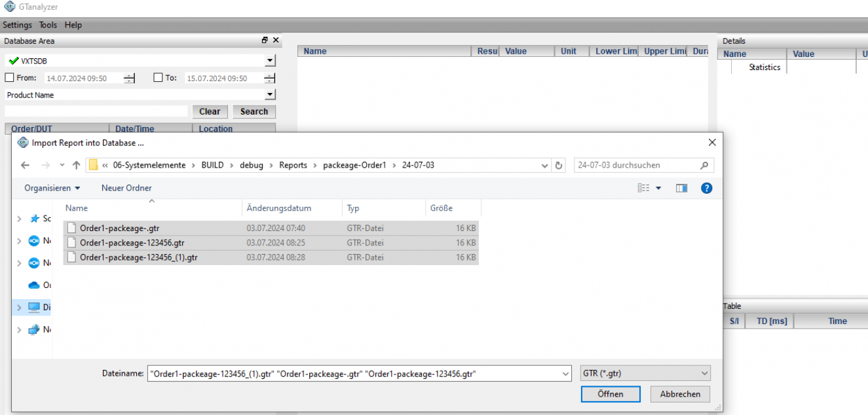
Task: Open the Product Name dropdown
Action: [x=270, y=95]
